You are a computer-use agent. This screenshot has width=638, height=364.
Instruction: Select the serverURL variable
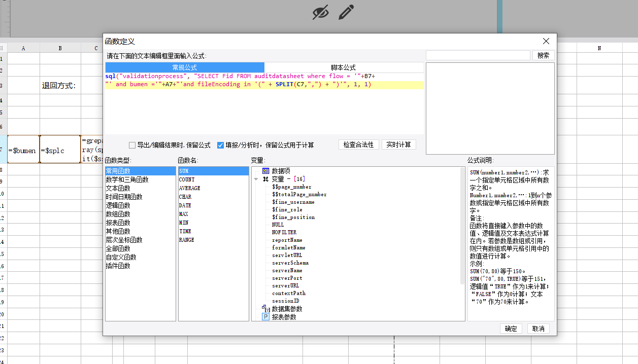[x=286, y=286]
